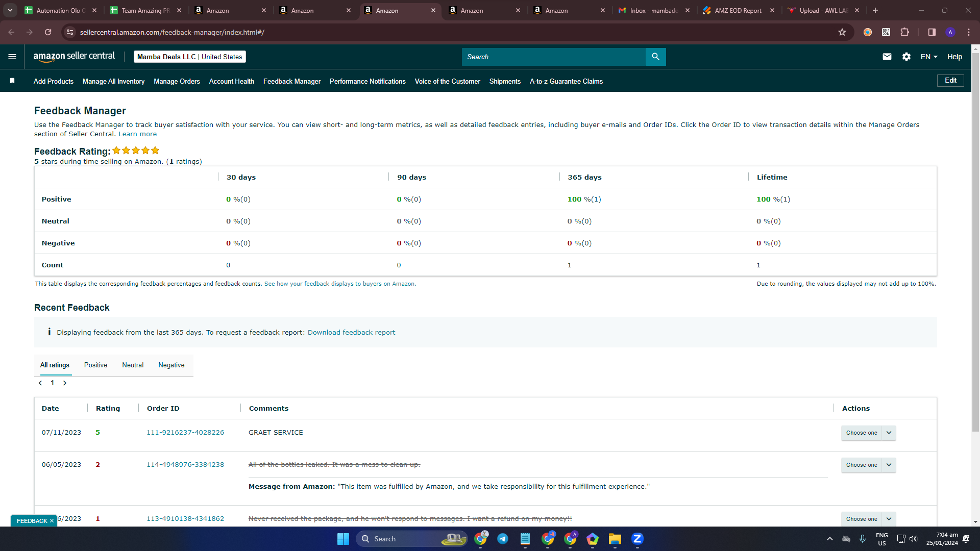This screenshot has height=551, width=980.
Task: Open the settings gear icon
Action: (x=906, y=57)
